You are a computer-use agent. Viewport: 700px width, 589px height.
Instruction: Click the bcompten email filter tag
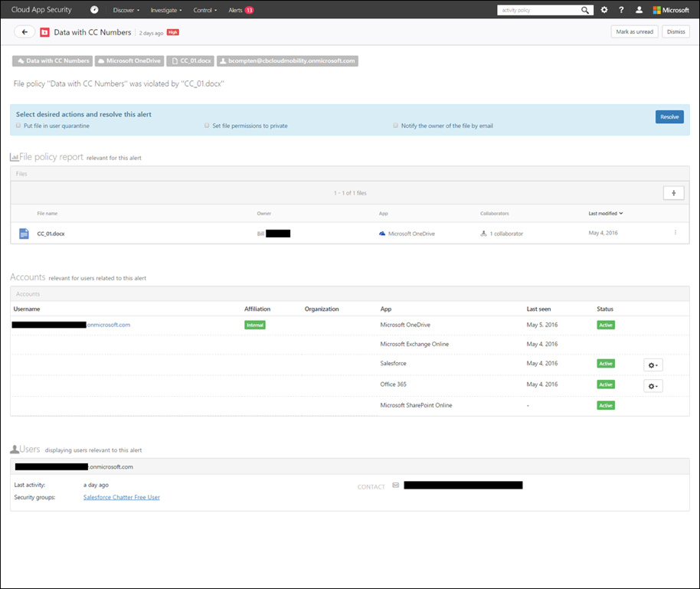point(287,61)
